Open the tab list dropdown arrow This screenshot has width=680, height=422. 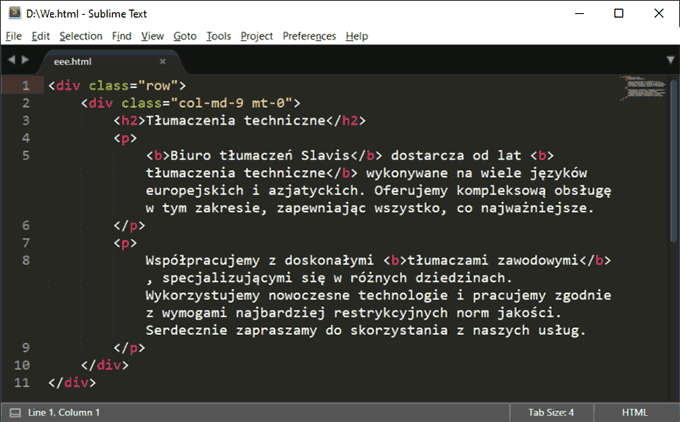pos(670,60)
